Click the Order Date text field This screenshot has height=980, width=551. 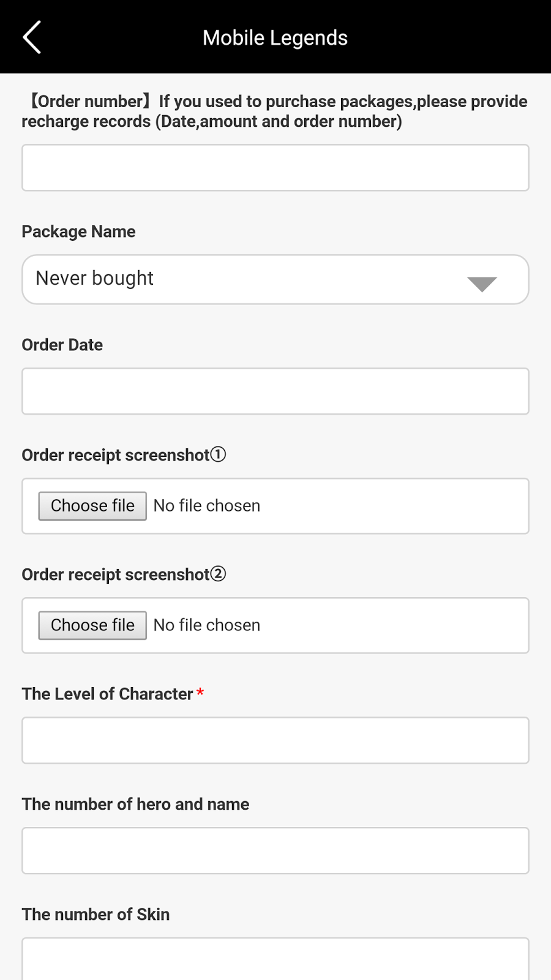[x=275, y=391]
